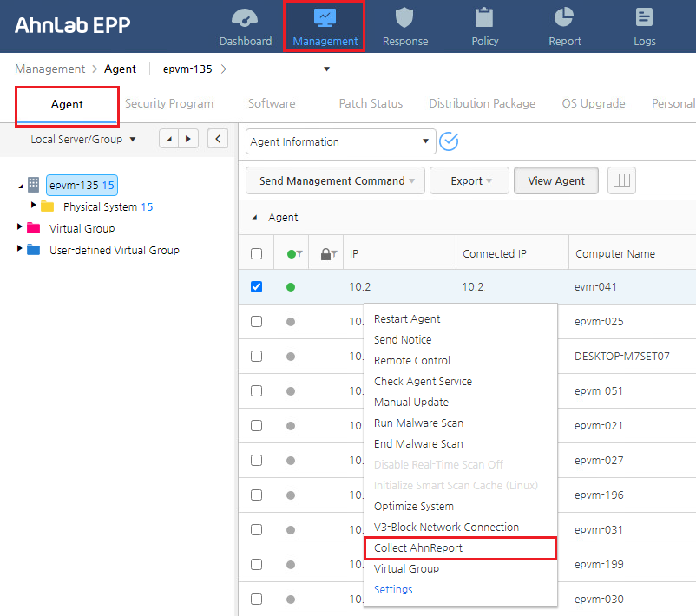Image resolution: width=696 pixels, height=616 pixels.
Task: Click the lock icon column header
Action: point(324,253)
